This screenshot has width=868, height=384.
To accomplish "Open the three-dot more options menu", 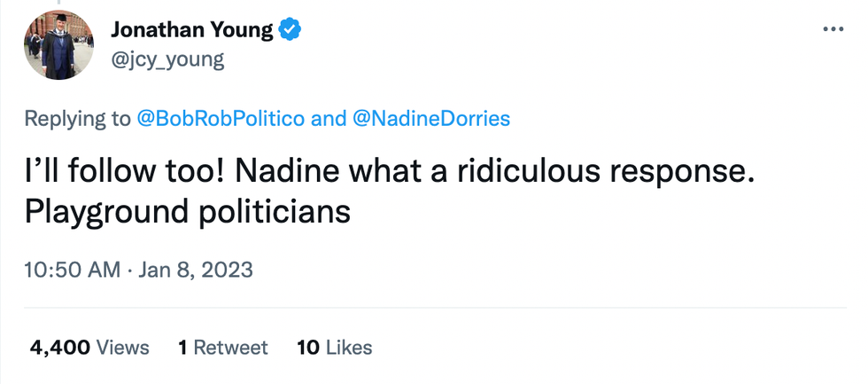I will coord(833,29).
